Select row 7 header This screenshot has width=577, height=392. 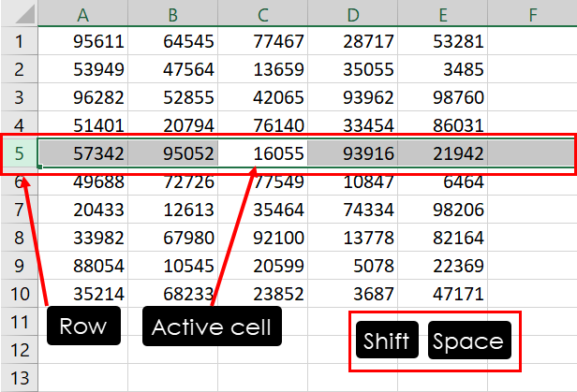[x=19, y=210]
